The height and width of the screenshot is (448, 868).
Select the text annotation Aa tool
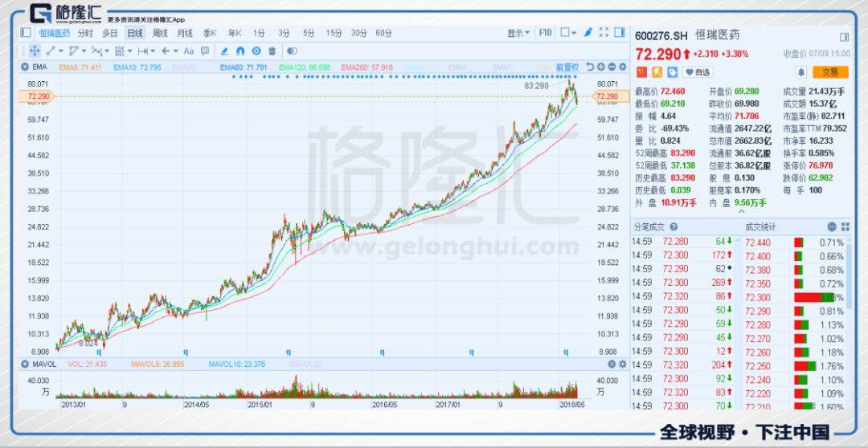tap(189, 51)
